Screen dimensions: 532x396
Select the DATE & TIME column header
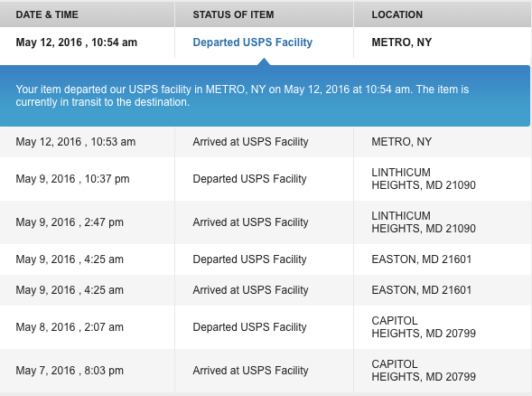pyautogui.click(x=47, y=14)
